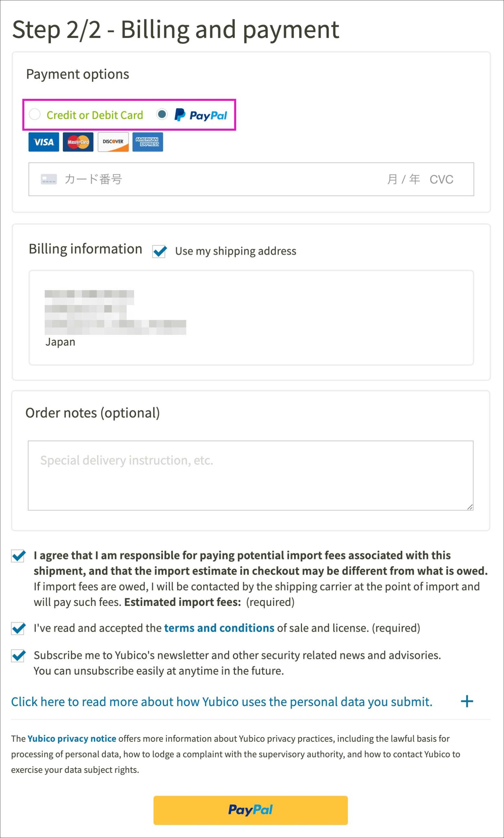Select Credit or Debit Card radio option
This screenshot has width=504, height=838.
coord(35,115)
